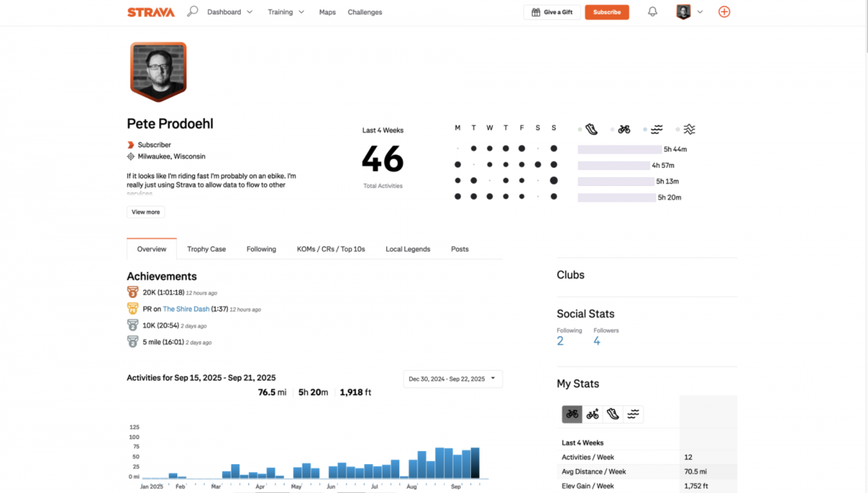Click the 20K (1:01:18) achievement text
This screenshot has height=493, width=868.
click(163, 292)
